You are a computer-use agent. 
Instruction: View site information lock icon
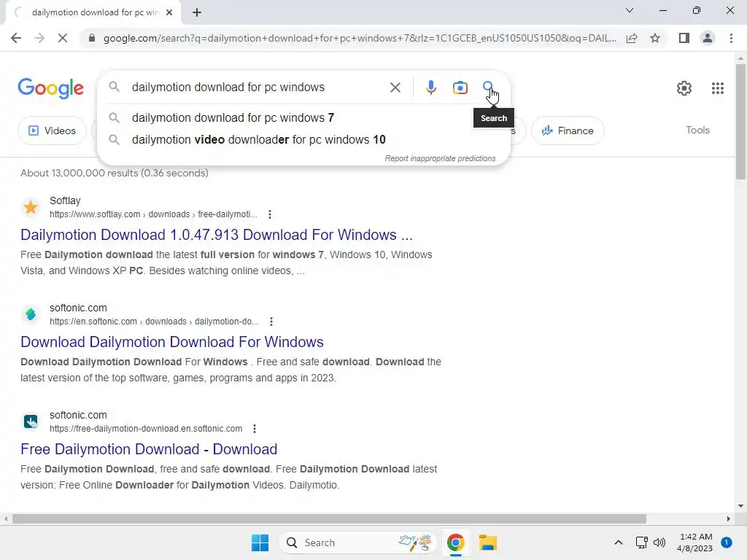point(92,38)
